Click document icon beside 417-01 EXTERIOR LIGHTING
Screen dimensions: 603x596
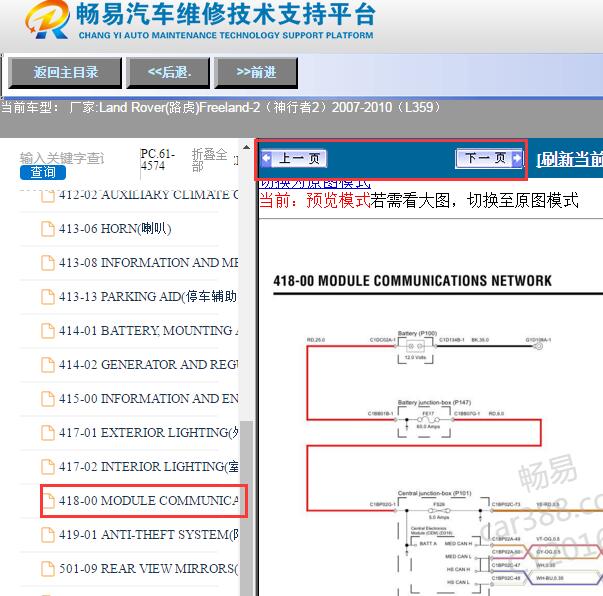[x=48, y=433]
